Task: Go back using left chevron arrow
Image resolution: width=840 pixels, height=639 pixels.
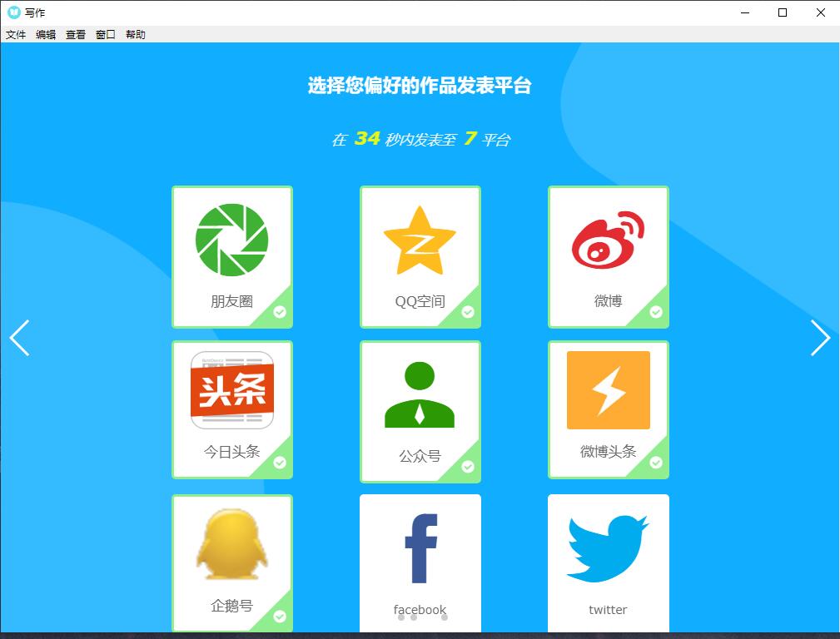Action: click(19, 338)
